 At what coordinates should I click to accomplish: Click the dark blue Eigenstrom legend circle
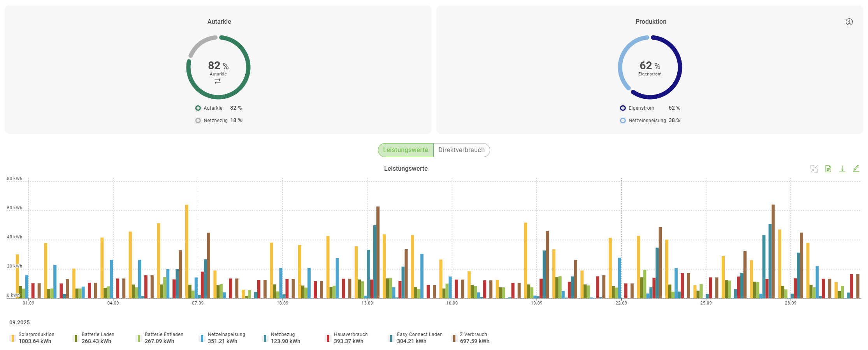tap(623, 108)
